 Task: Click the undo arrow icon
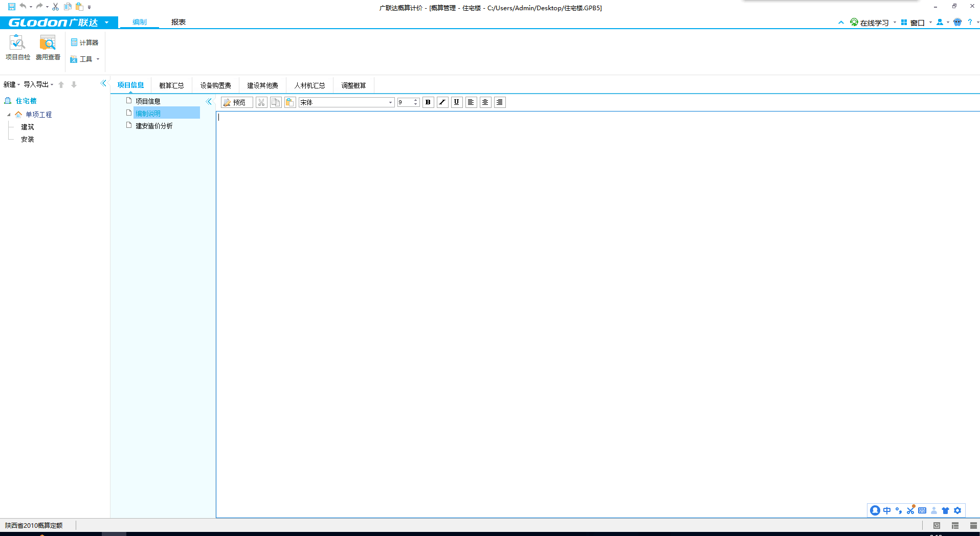coord(23,7)
